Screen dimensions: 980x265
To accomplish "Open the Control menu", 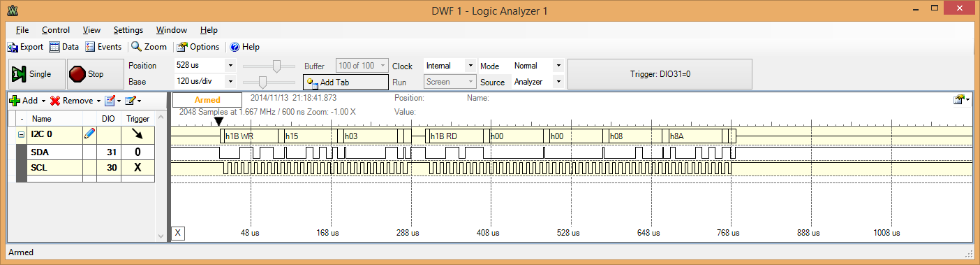I will [x=56, y=30].
